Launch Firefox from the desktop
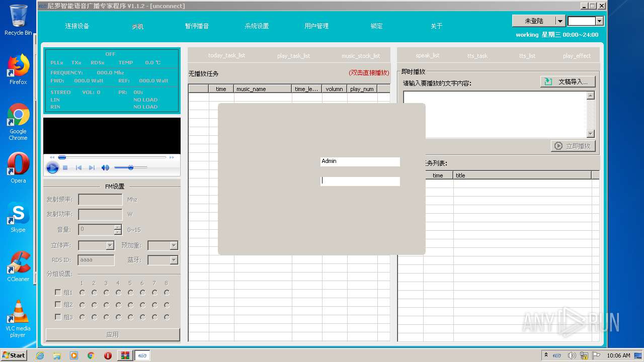The image size is (644, 362). (x=18, y=69)
